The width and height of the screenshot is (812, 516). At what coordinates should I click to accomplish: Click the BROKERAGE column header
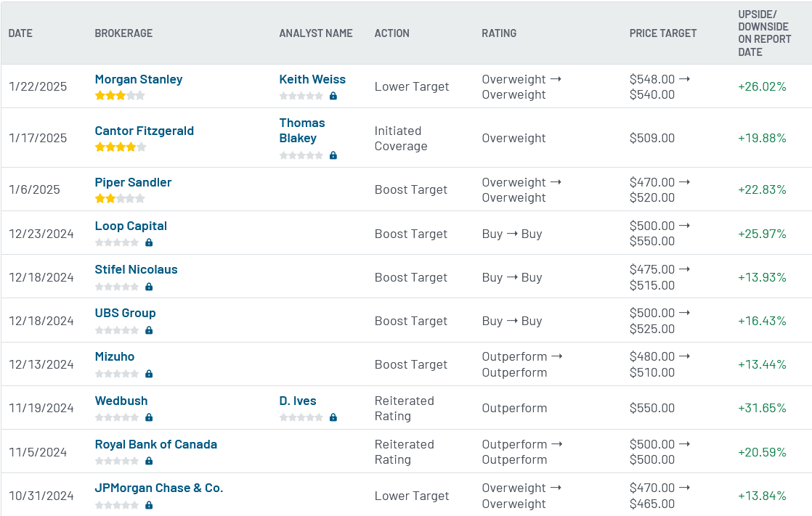pyautogui.click(x=123, y=33)
